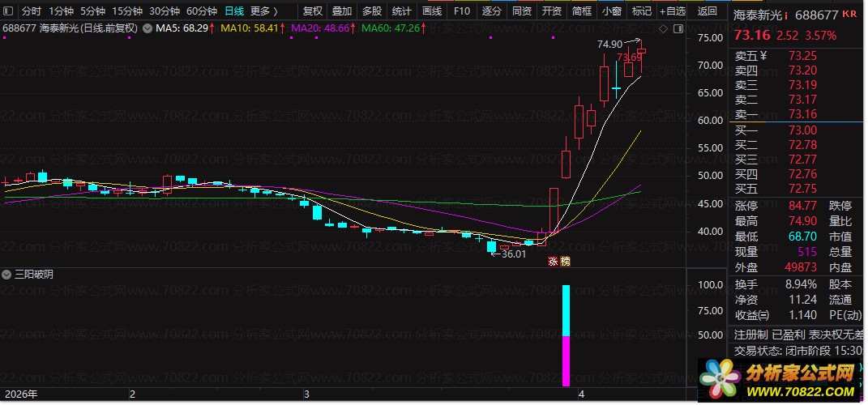Screen dimensions: 868x405
Task: Click the 买二 price 72.78
Action: tap(802, 146)
